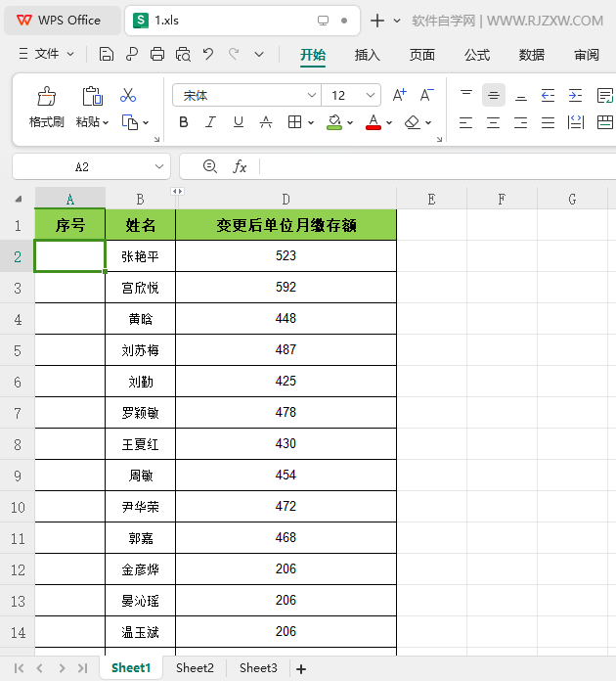
Task: Expand border style dropdown arrow
Action: tap(311, 123)
